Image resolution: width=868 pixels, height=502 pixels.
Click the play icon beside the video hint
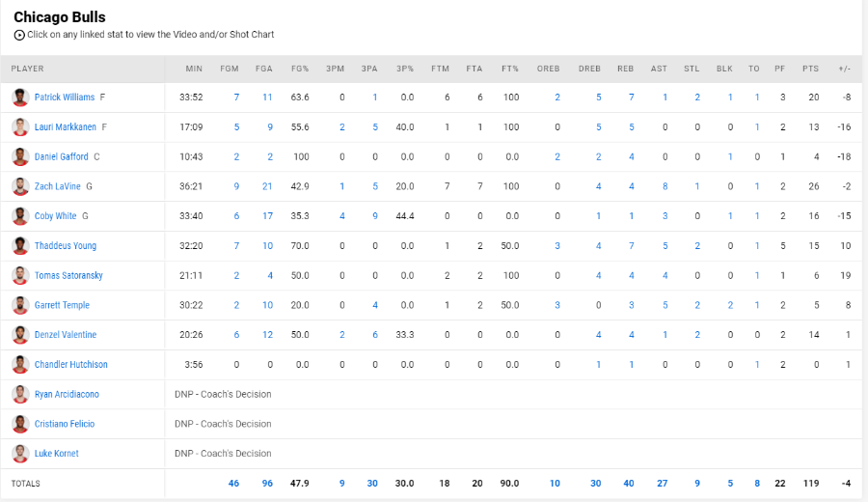19,35
